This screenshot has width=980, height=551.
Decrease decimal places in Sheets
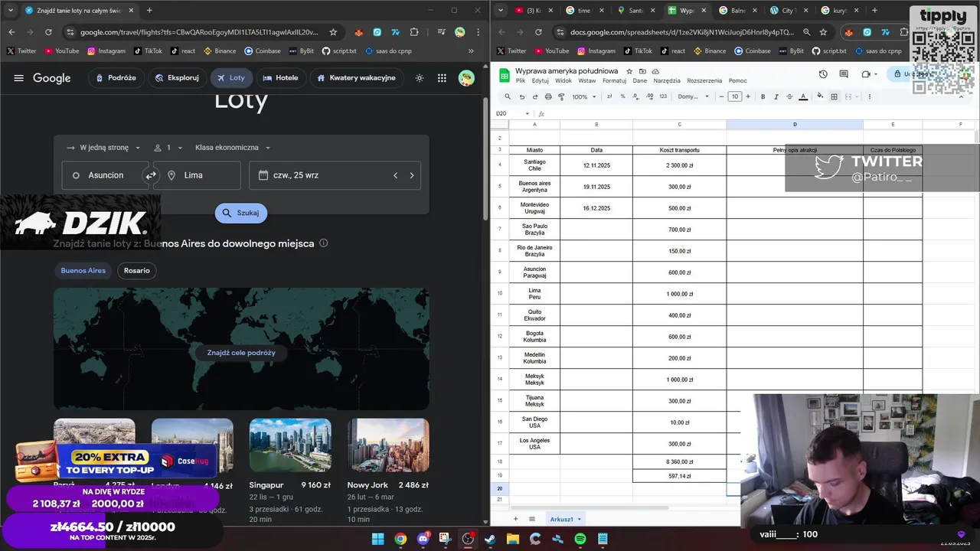coord(635,96)
